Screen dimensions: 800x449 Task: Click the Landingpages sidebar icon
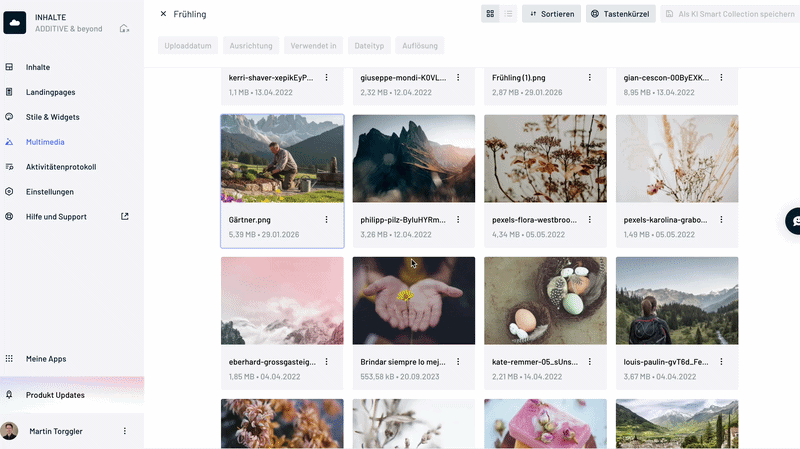click(x=9, y=92)
